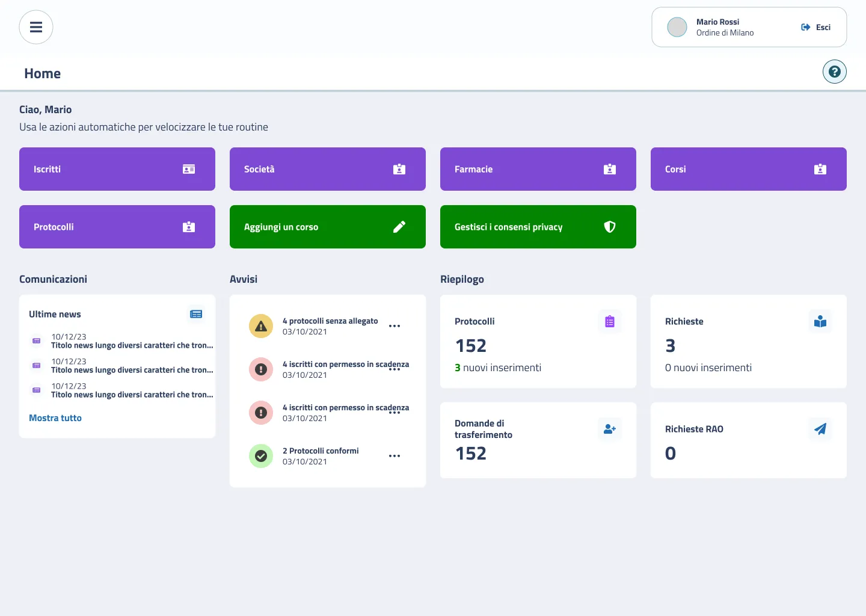
Task: Click Gestisci i consensi privacy button
Action: [x=538, y=227]
